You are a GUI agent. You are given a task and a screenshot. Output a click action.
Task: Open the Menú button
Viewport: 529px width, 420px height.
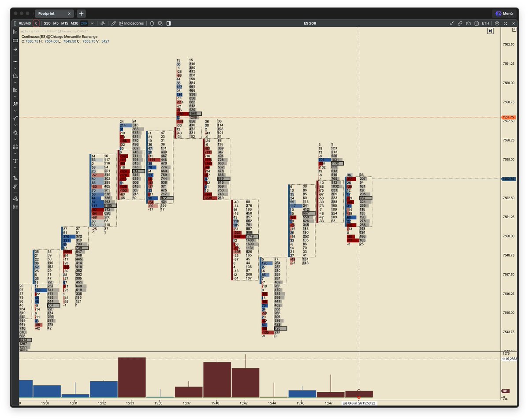(x=505, y=14)
